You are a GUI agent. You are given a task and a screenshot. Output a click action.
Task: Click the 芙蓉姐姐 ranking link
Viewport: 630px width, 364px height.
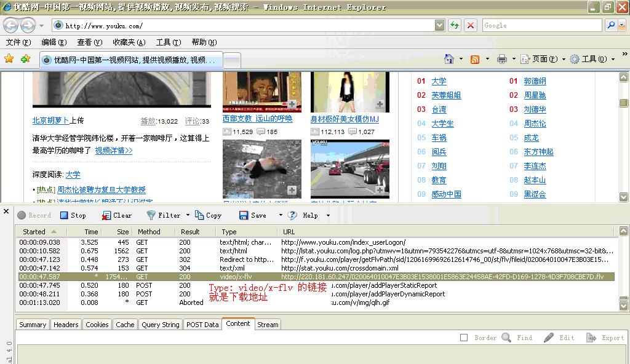(x=446, y=95)
